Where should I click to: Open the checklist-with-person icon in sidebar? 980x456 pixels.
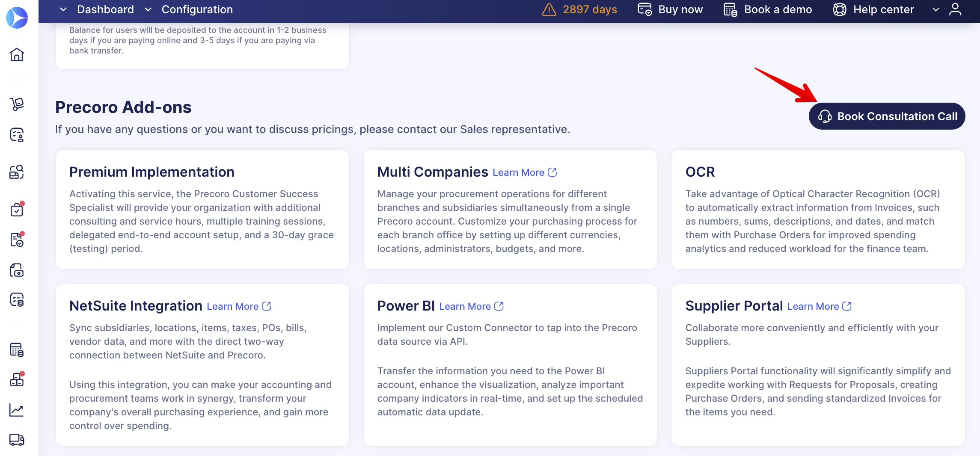[17, 135]
